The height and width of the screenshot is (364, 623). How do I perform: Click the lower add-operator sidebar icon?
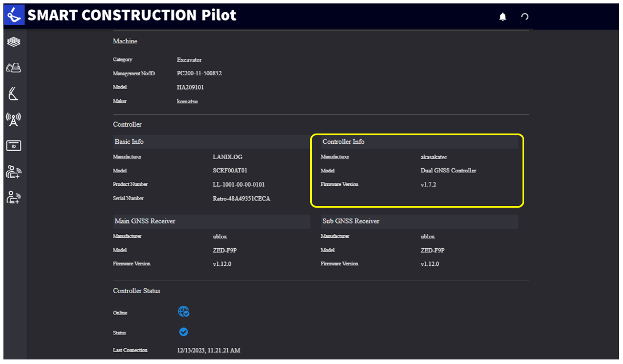(14, 197)
